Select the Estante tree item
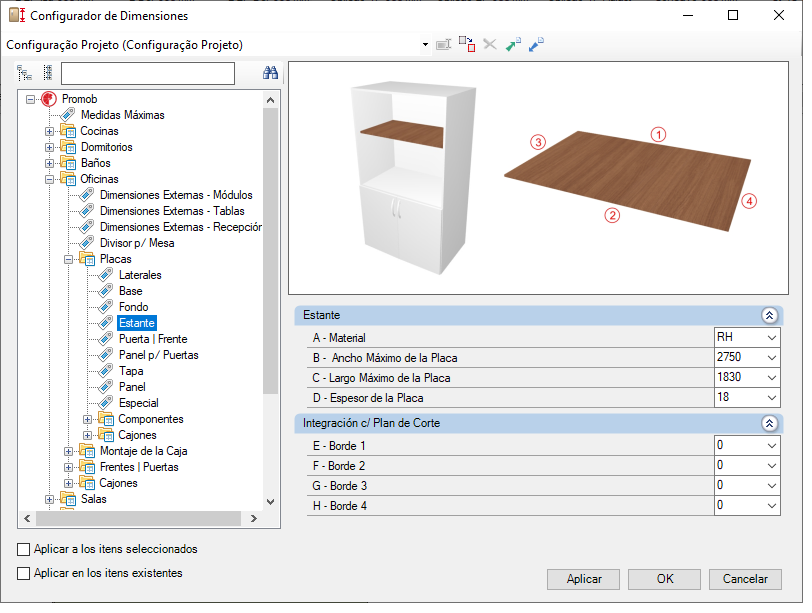 click(x=137, y=323)
